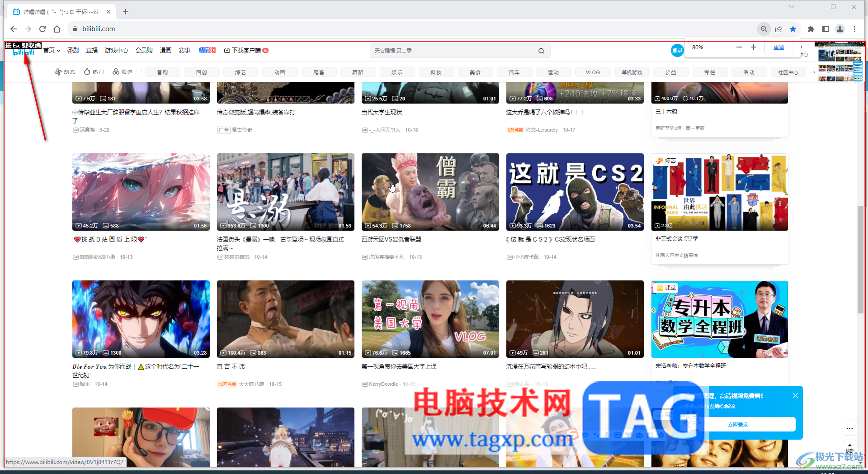The height and width of the screenshot is (474, 868).
Task: Expand the 首页 dropdown menu
Action: (52, 50)
